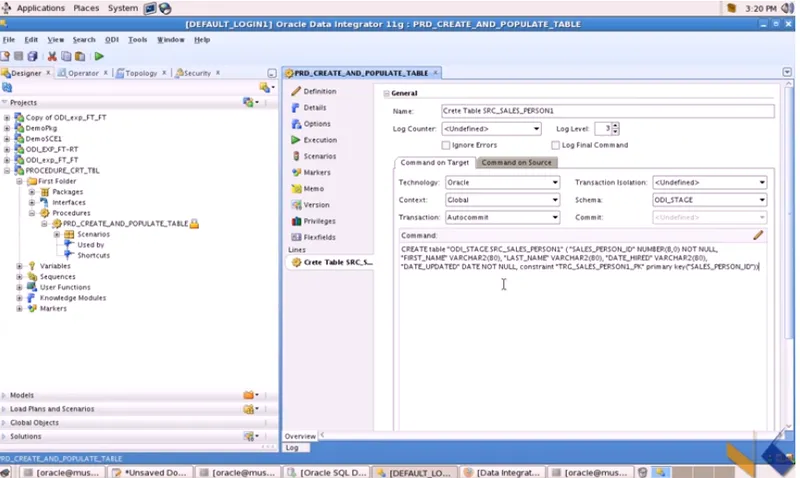Expand the Packages tree node
Image resolution: width=800 pixels, height=478 pixels.
(x=32, y=192)
